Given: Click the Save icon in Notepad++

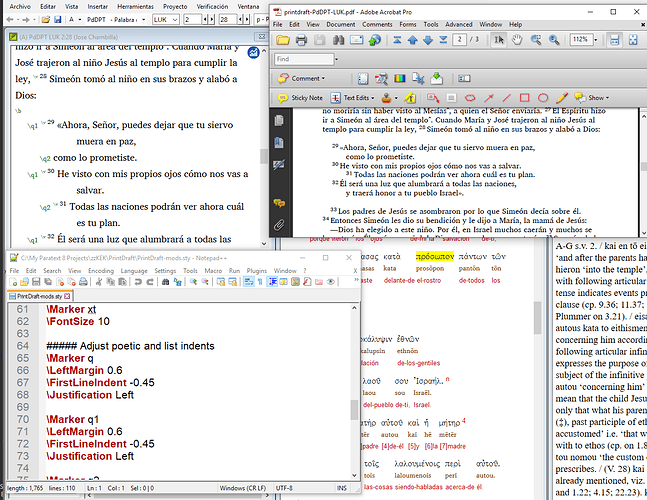Looking at the screenshot, I should pos(36,282).
